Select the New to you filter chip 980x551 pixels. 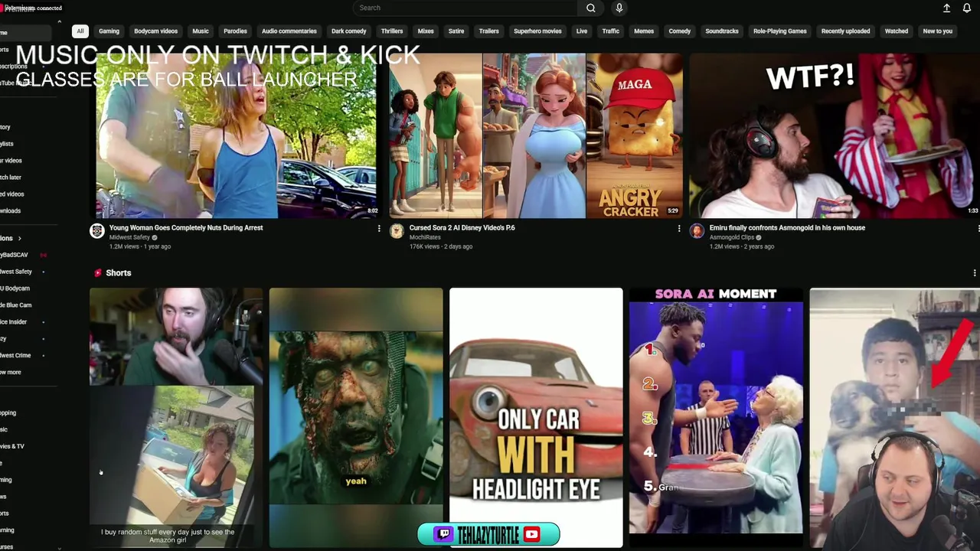[938, 31]
